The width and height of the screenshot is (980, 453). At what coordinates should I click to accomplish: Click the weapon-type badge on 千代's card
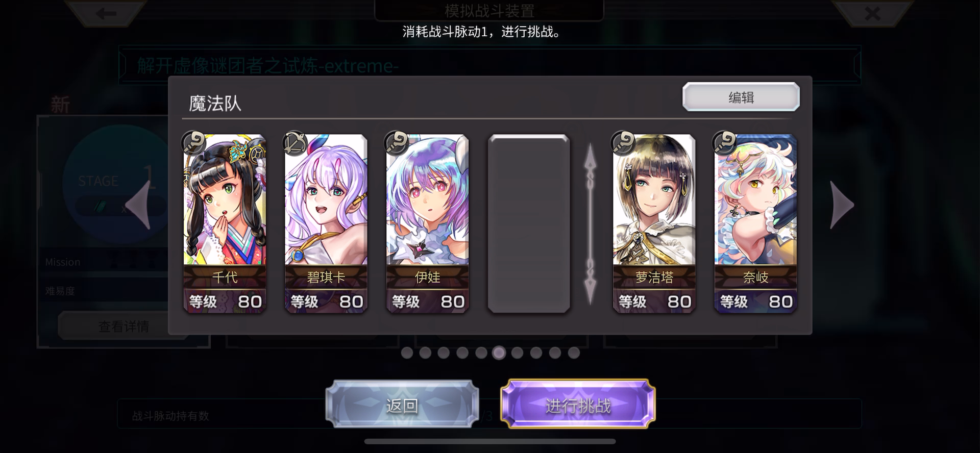click(194, 142)
